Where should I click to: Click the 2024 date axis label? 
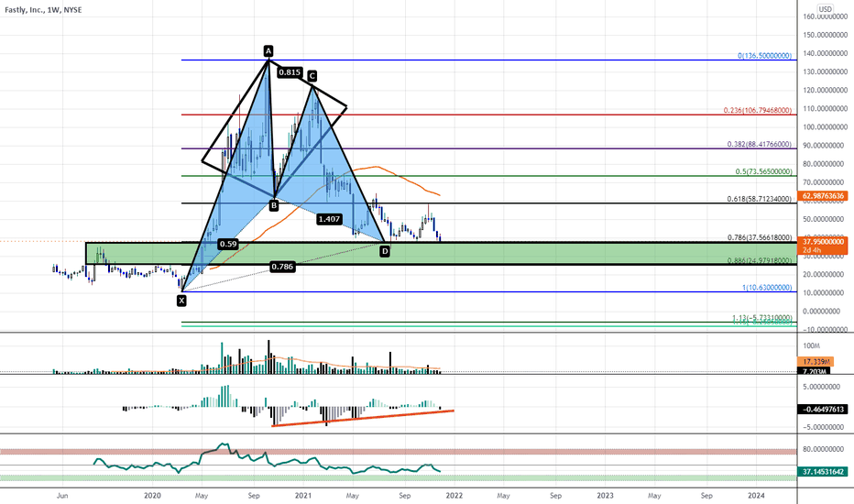coord(756,495)
